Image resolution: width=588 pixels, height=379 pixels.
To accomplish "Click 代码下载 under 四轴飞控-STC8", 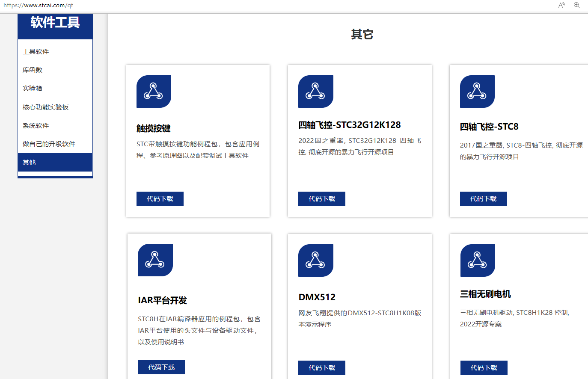I will tap(484, 198).
